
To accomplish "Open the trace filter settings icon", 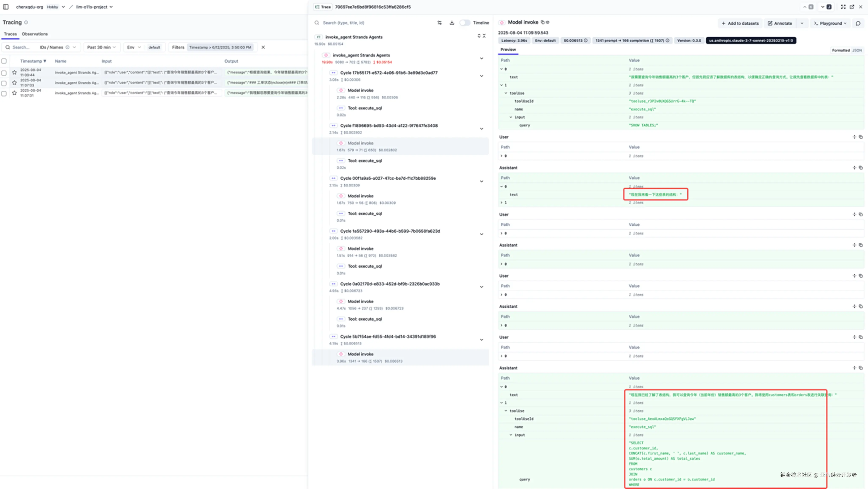I will click(x=439, y=23).
